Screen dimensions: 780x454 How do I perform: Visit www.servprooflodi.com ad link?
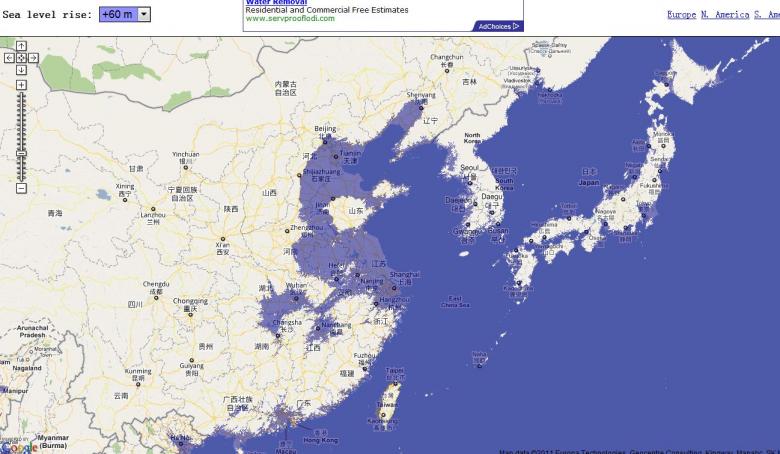click(290, 18)
